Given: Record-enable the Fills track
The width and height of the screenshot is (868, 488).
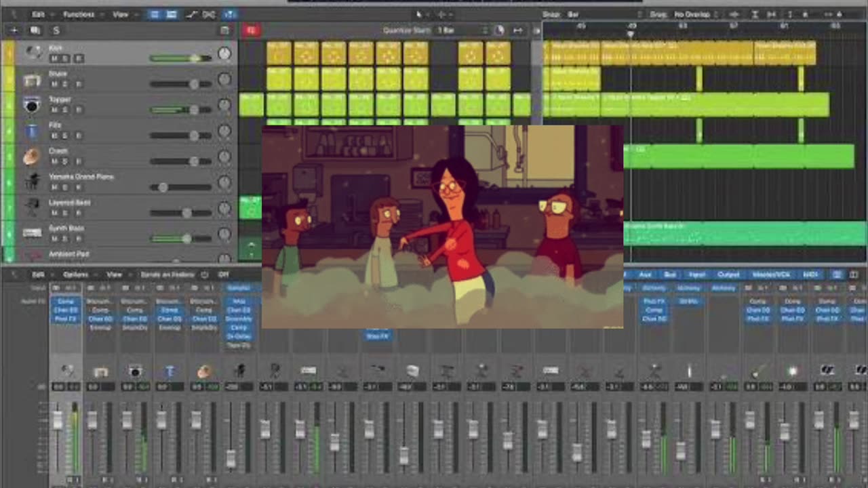Looking at the screenshot, I should coord(79,136).
